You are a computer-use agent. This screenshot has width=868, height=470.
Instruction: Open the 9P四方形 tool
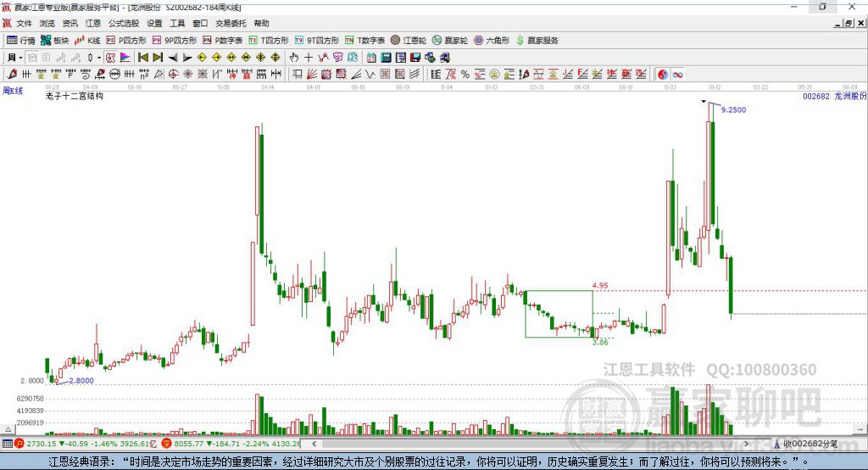click(175, 41)
